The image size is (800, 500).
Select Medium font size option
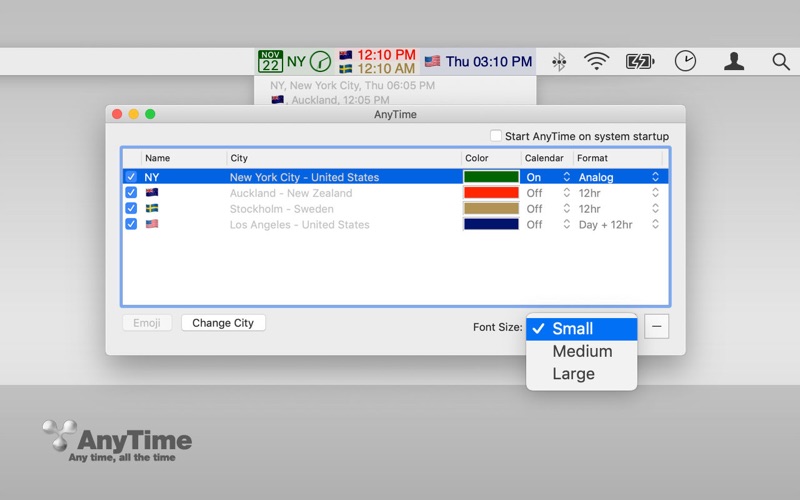pos(582,351)
